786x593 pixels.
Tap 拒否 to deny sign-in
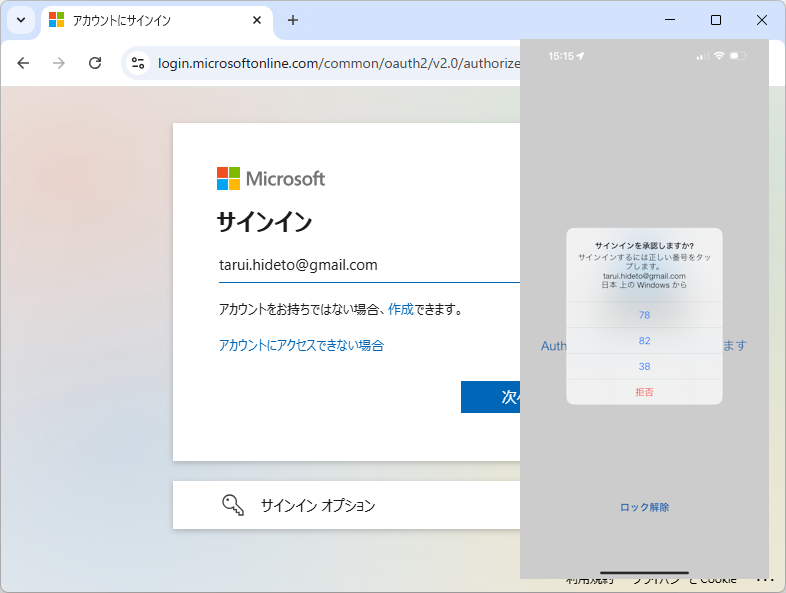644,392
